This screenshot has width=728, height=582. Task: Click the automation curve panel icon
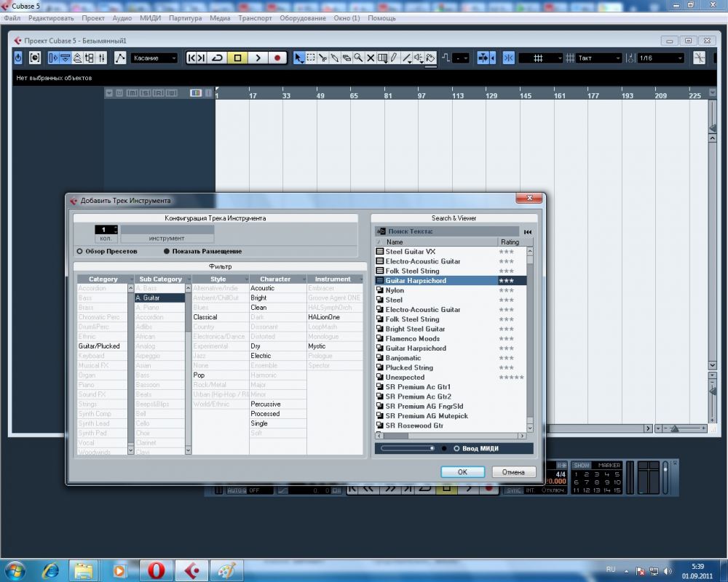pos(120,58)
